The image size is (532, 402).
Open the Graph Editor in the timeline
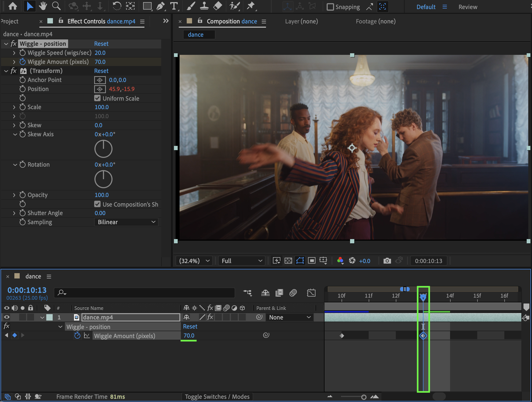(x=311, y=293)
